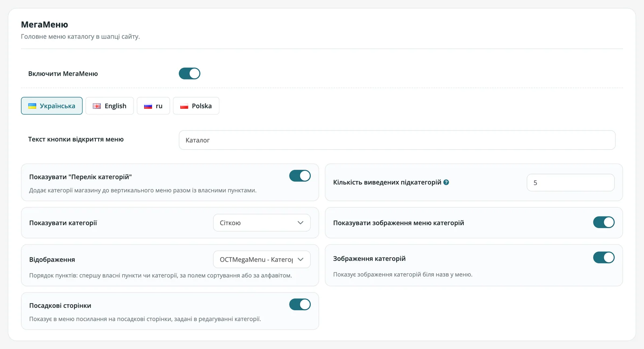Click the description starting with Порядок пунктів
Viewport: 644px width, 349px height.
(x=160, y=276)
